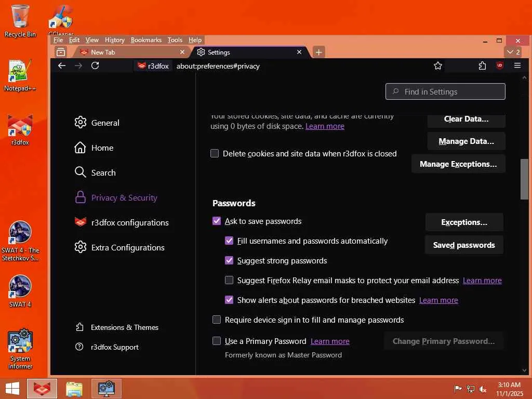This screenshot has width=532, height=399.
Task: Close the Settings tab
Action: coord(299,52)
